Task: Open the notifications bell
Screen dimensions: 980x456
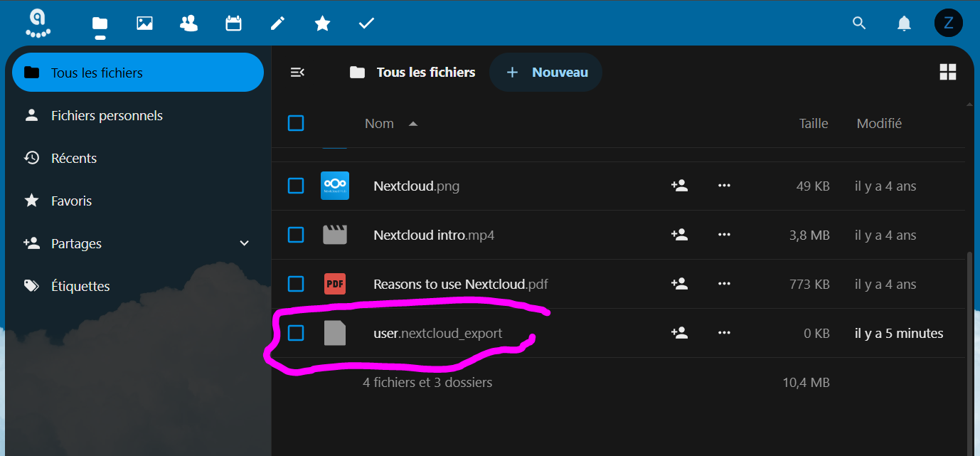Action: point(904,23)
